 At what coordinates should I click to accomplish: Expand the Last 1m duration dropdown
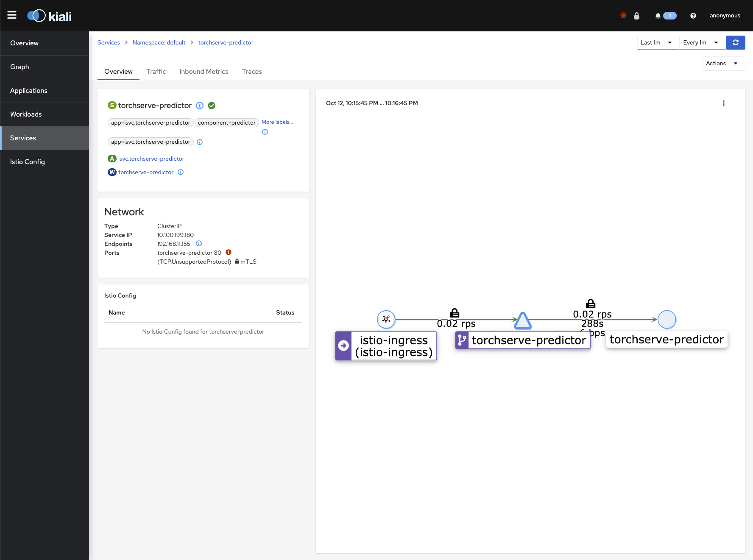click(658, 42)
